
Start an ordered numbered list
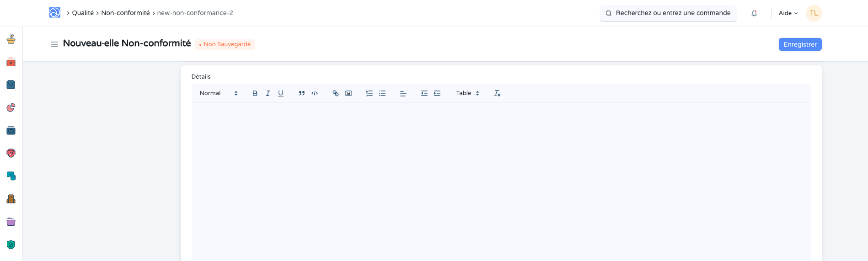[370, 93]
